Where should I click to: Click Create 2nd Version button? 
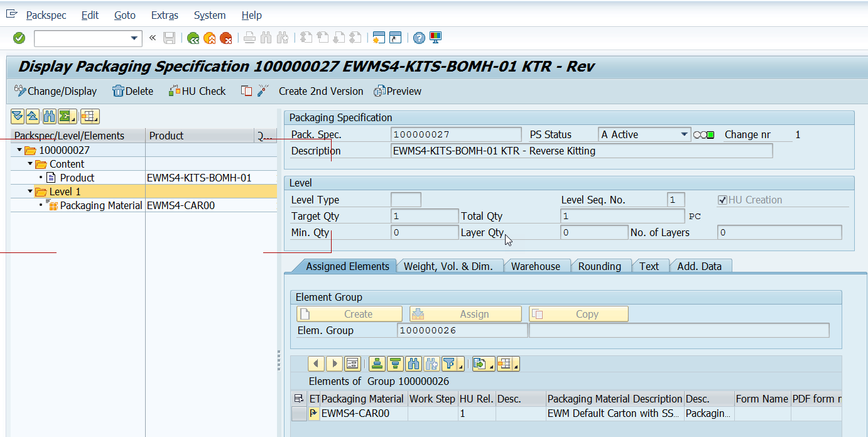point(321,91)
